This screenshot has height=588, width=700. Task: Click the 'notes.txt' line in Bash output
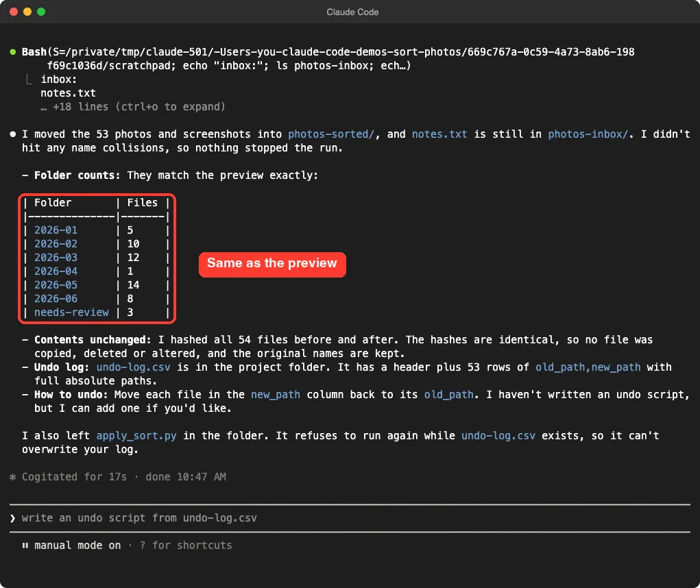(68, 93)
